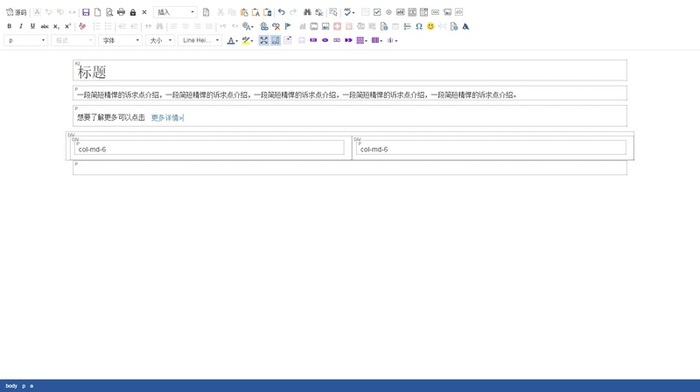Image resolution: width=700 pixels, height=392 pixels.
Task: Insert a radio button form field
Action: pyautogui.click(x=388, y=12)
